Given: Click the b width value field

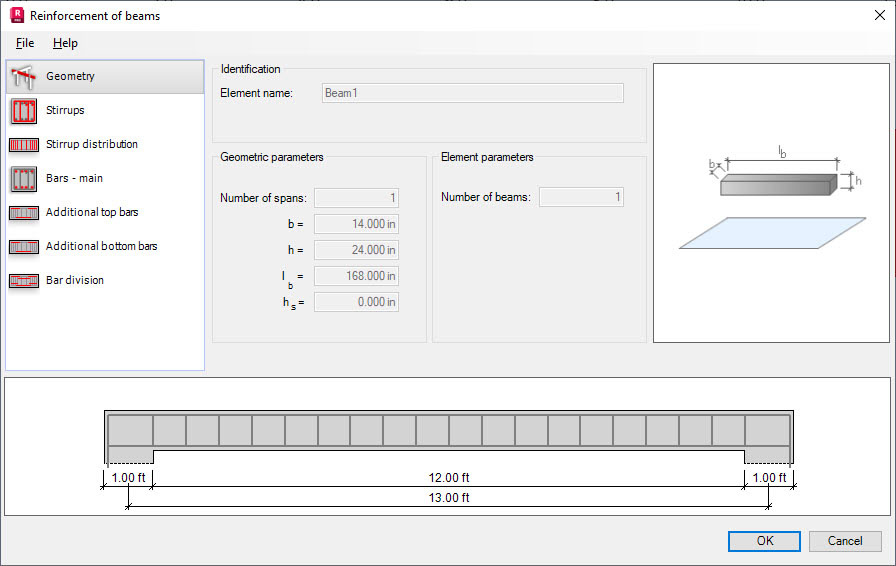Looking at the screenshot, I should [356, 224].
